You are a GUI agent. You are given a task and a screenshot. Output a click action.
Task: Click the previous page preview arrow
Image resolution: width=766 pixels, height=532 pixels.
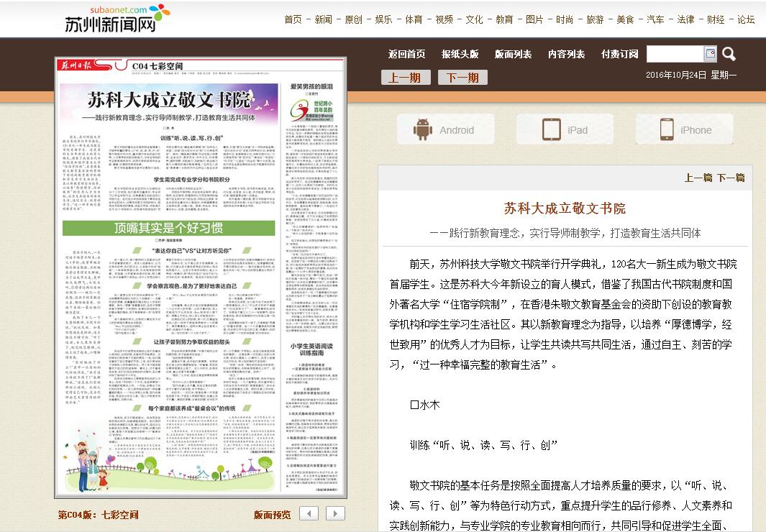point(309,513)
